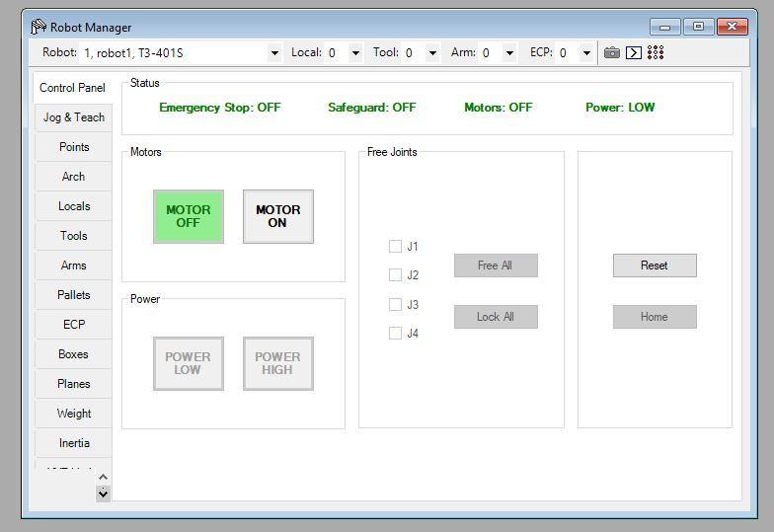Open the Boxes tab
This screenshot has width=774, height=532.
pos(73,354)
